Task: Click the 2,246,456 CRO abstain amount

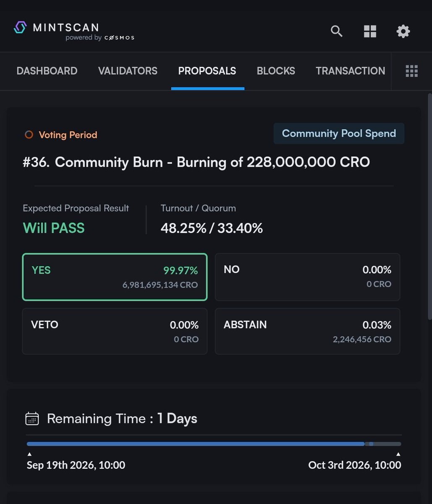Action: (x=362, y=339)
